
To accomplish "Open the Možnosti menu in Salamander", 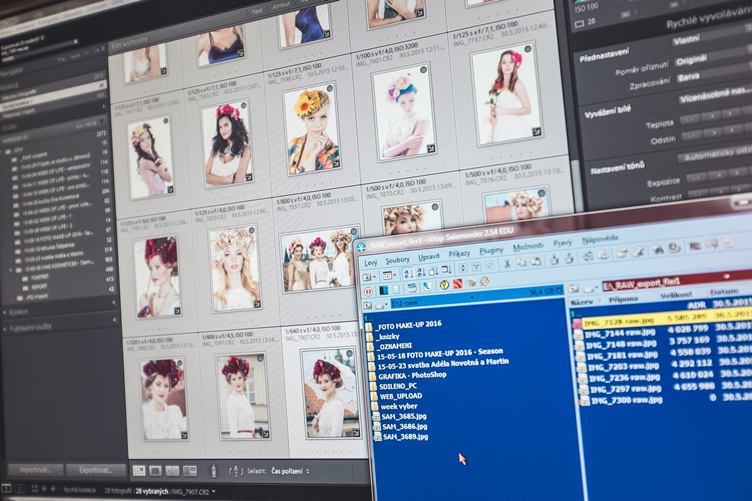I will point(529,247).
